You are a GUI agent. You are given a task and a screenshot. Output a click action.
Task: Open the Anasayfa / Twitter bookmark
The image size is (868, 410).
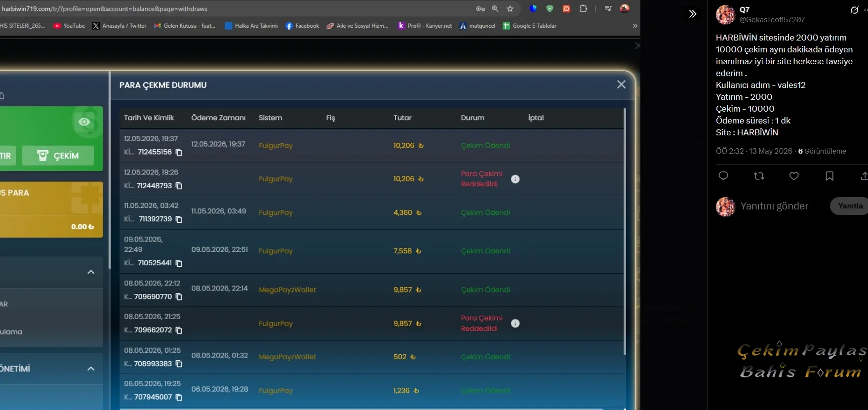click(x=119, y=26)
